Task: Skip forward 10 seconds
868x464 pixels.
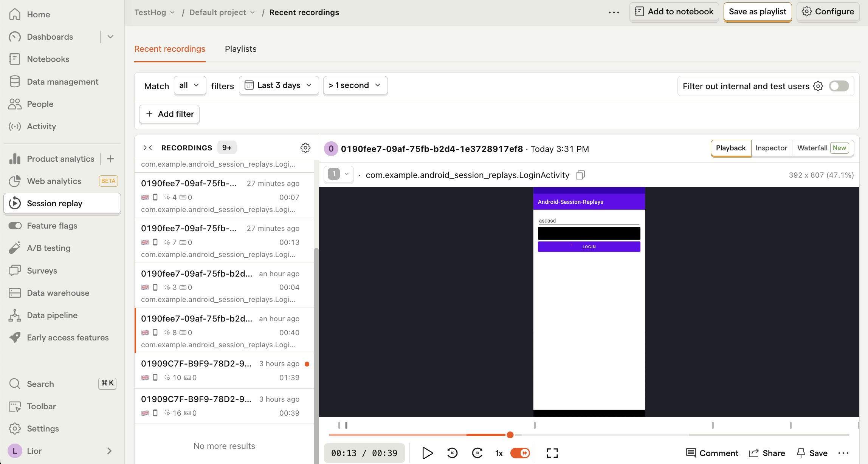Action: pos(477,453)
